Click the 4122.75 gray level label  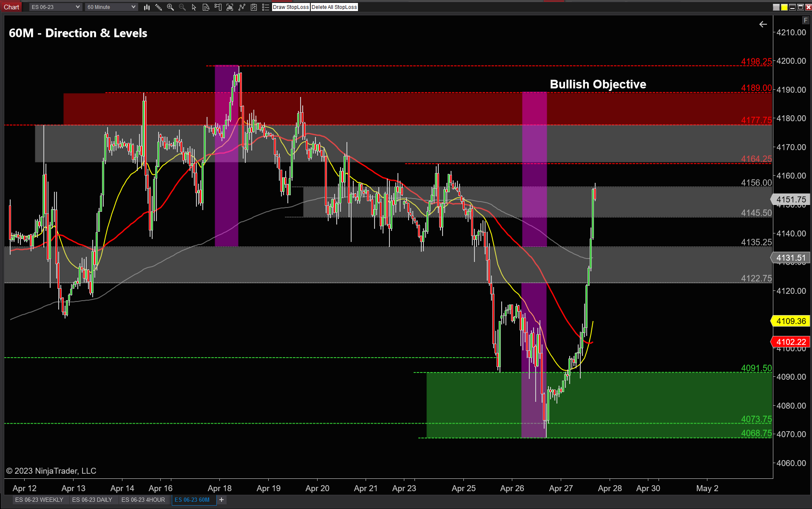[x=756, y=279]
